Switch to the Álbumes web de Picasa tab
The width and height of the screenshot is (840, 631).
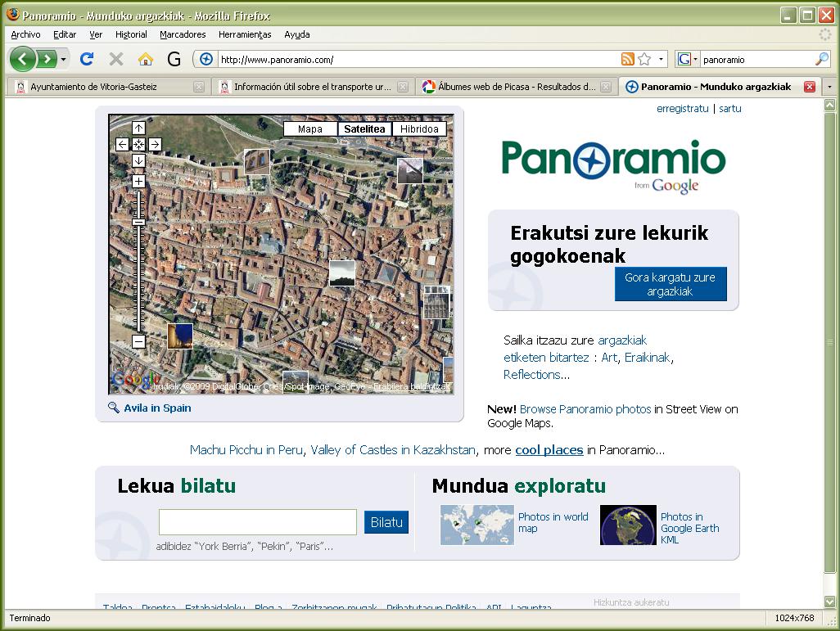pos(517,86)
